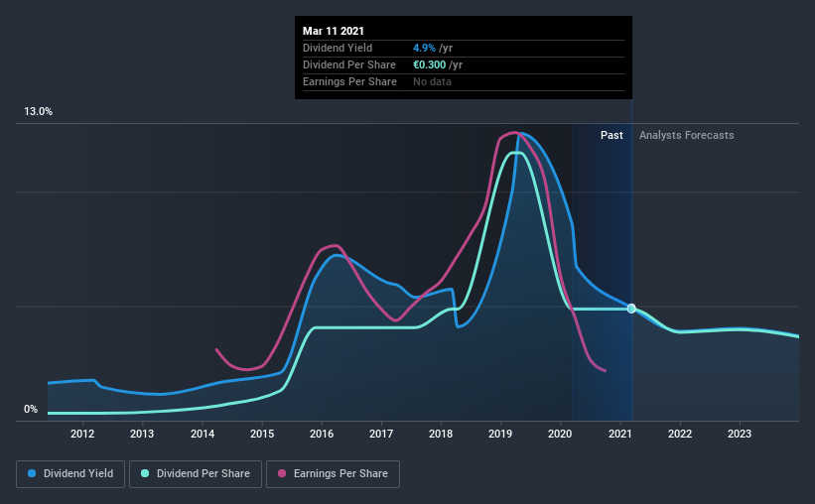Click the 4.9% dividend yield value
Image resolution: width=815 pixels, height=504 pixels.
(424, 48)
